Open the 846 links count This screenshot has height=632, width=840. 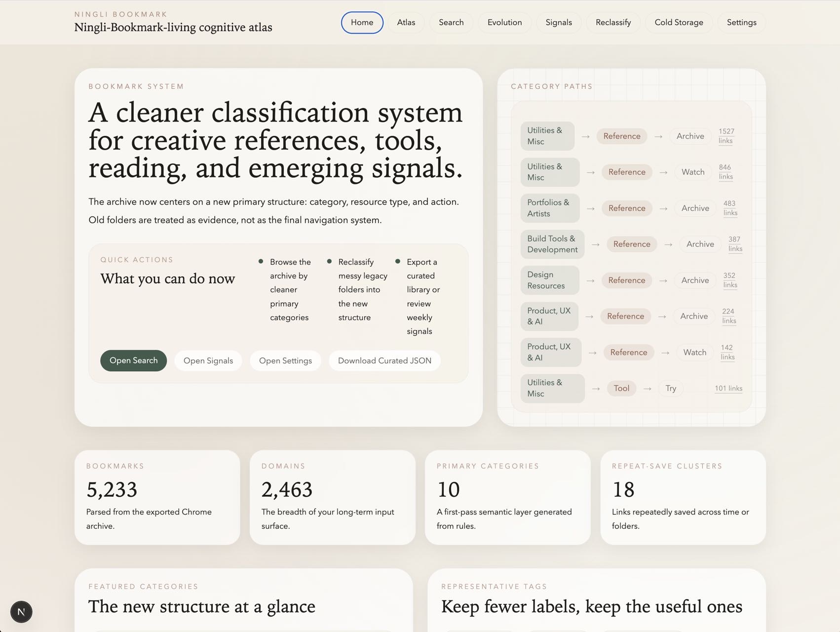(x=725, y=172)
